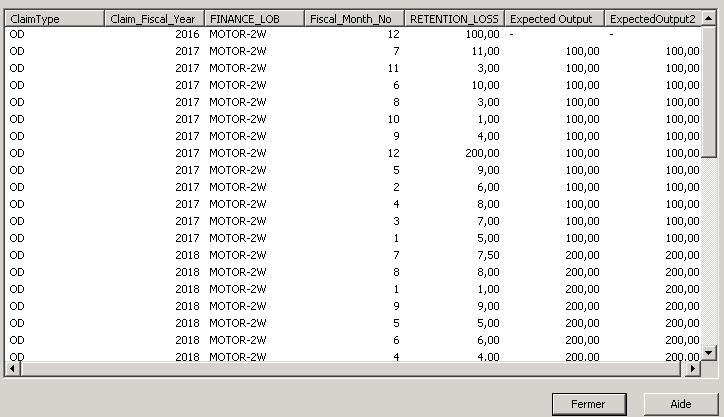
Task: Select the RETENTION_LOSS value 5,00 in 2017 row
Action: pos(488,238)
